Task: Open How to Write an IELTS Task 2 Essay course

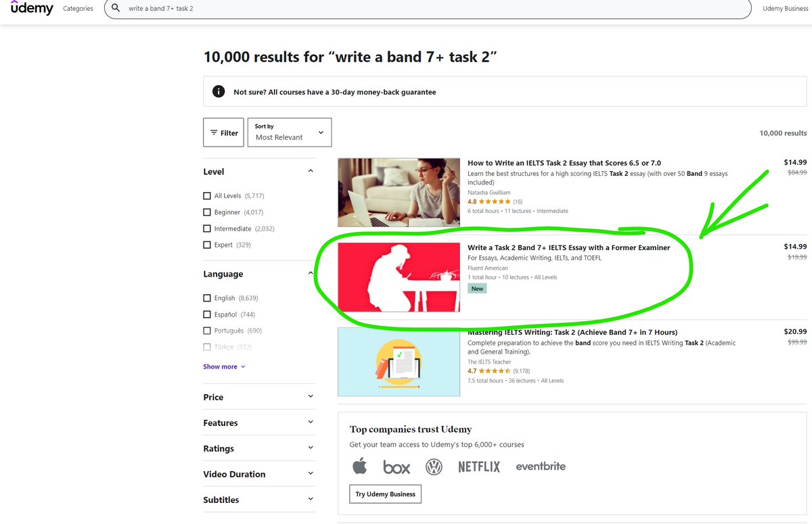Action: tap(564, 163)
